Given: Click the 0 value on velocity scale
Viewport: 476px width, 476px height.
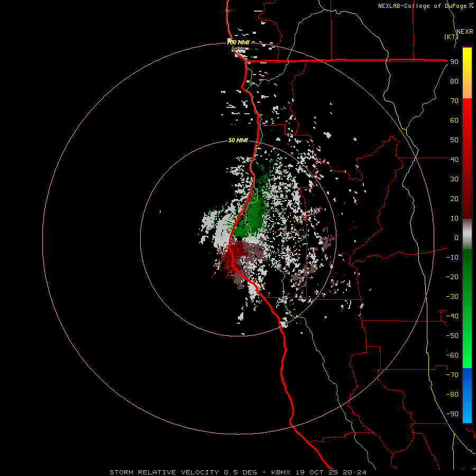Looking at the screenshot, I should [x=456, y=237].
